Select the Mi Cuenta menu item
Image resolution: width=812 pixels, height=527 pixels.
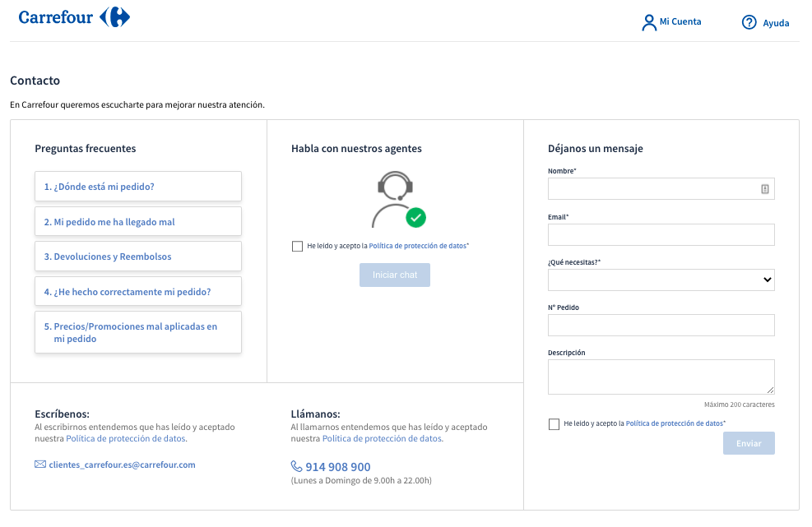pyautogui.click(x=679, y=22)
